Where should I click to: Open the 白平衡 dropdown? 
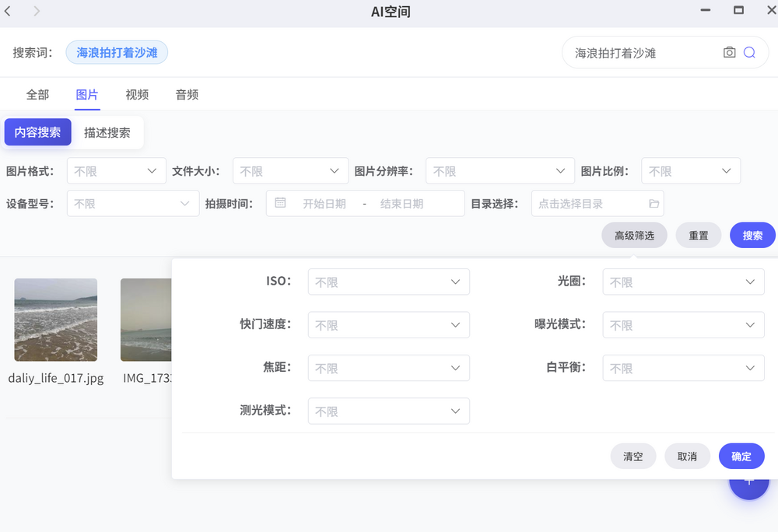pos(683,368)
